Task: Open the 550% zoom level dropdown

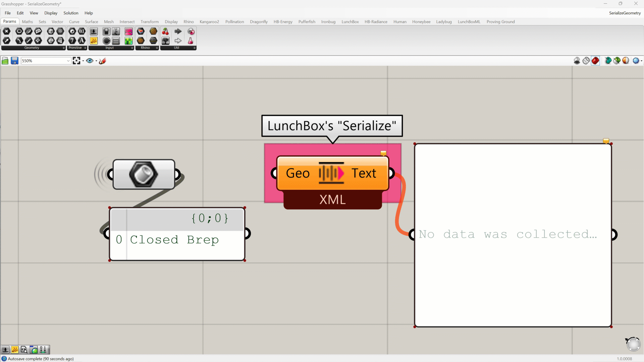Action: coord(68,61)
